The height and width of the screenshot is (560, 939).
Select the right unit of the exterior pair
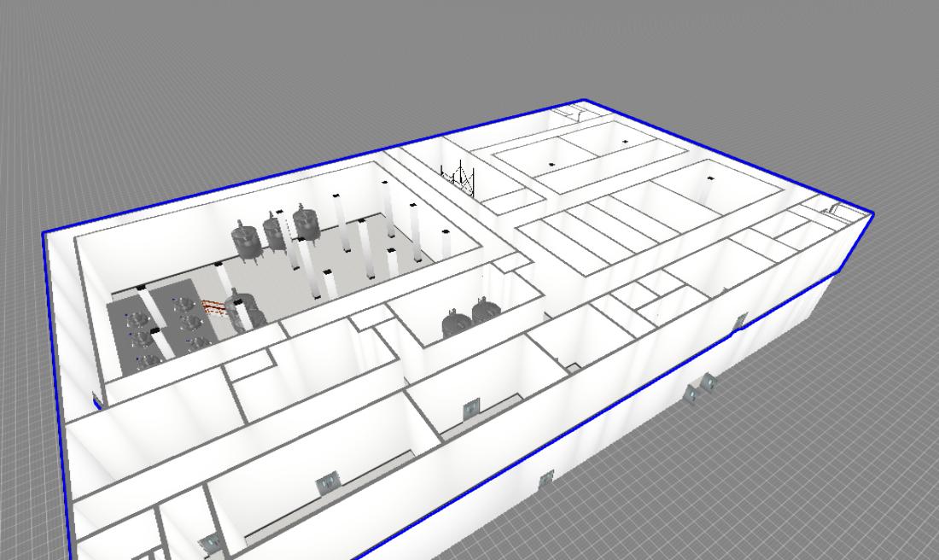click(x=708, y=384)
